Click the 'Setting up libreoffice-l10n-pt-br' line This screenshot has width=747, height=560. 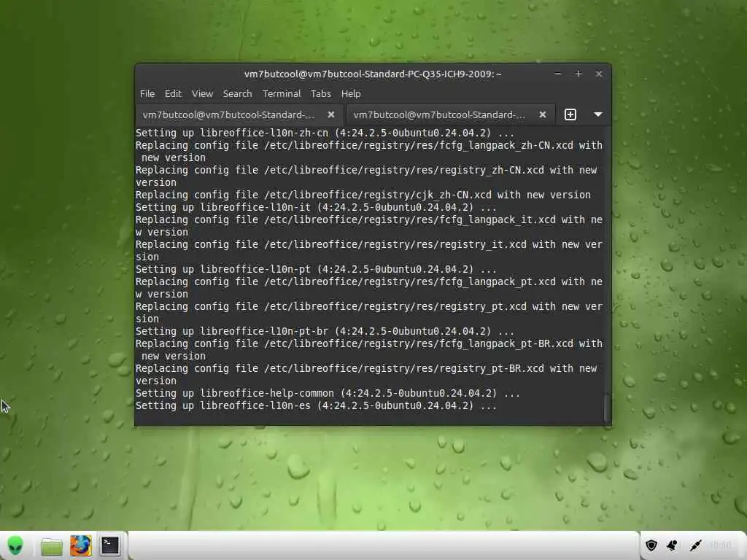[x=325, y=331]
